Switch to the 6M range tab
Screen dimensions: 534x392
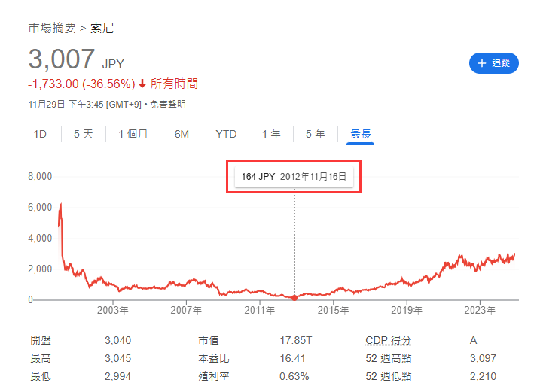(x=182, y=134)
